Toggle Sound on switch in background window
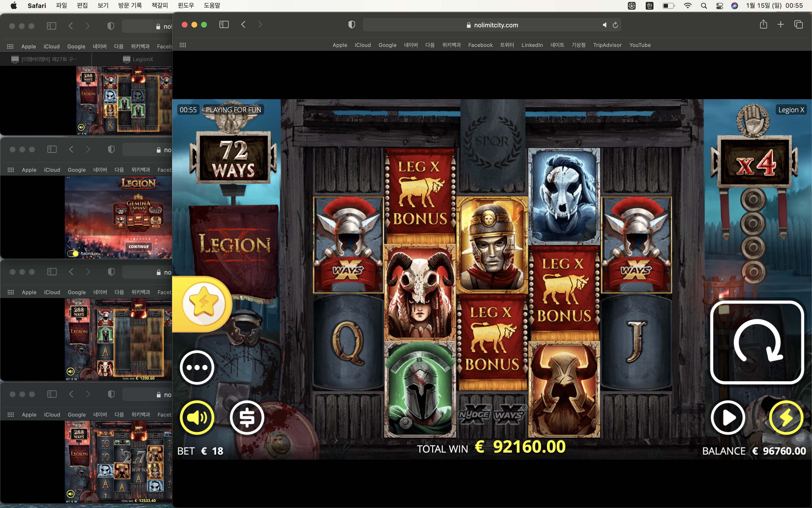The width and height of the screenshot is (812, 508). pyautogui.click(x=73, y=254)
